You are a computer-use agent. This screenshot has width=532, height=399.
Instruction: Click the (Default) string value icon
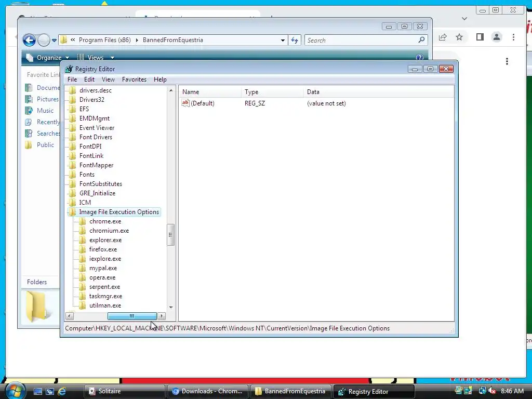point(185,103)
